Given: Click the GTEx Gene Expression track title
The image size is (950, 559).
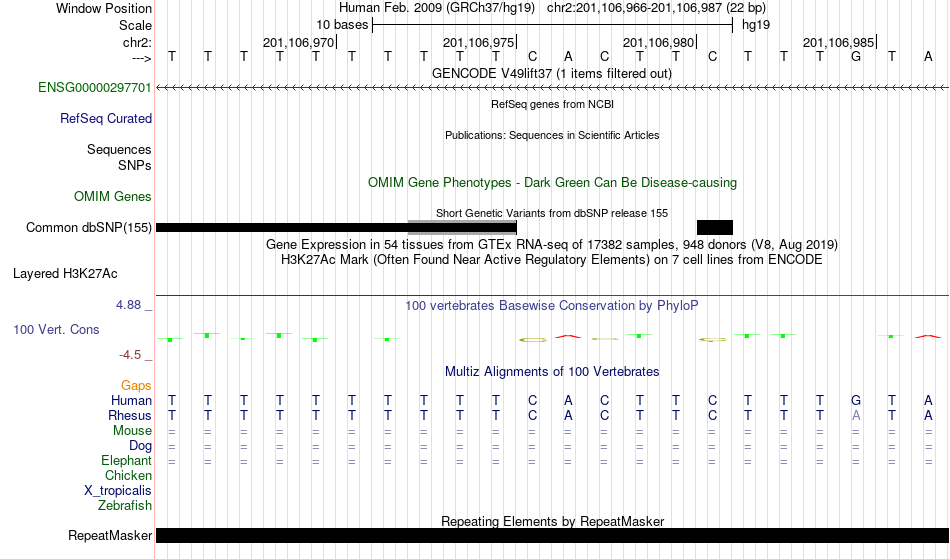Looking at the screenshot, I should click(552, 245).
